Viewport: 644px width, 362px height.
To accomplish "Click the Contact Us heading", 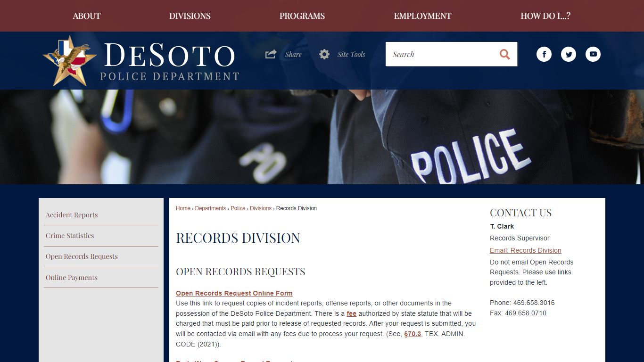I will click(x=520, y=213).
